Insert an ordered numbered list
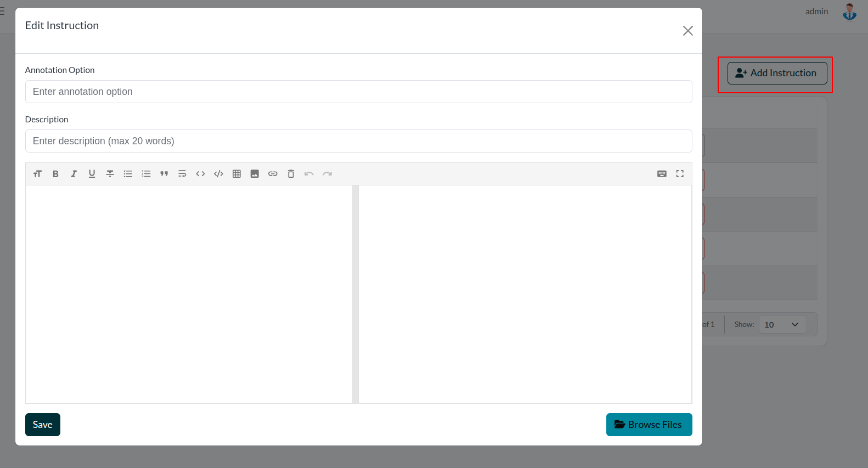 (x=146, y=174)
